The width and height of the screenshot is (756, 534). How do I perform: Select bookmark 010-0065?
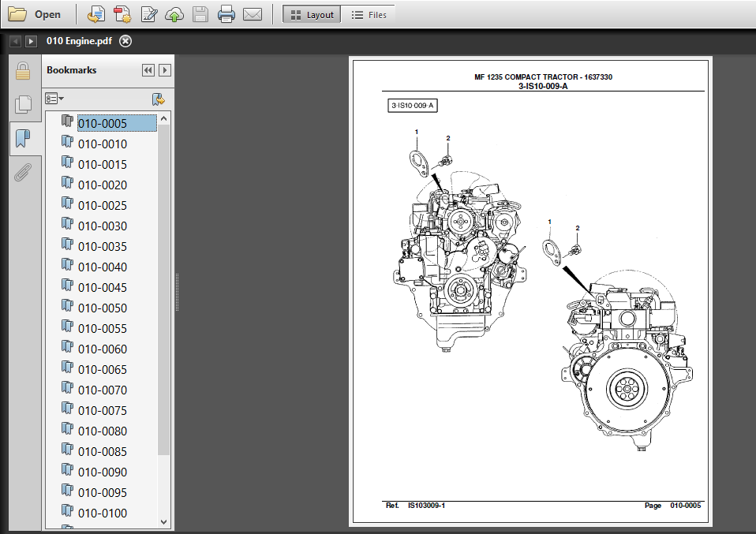(x=103, y=369)
